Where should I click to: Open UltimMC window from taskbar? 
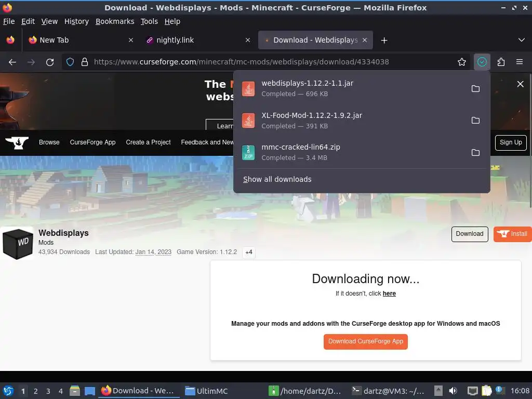(x=206, y=391)
